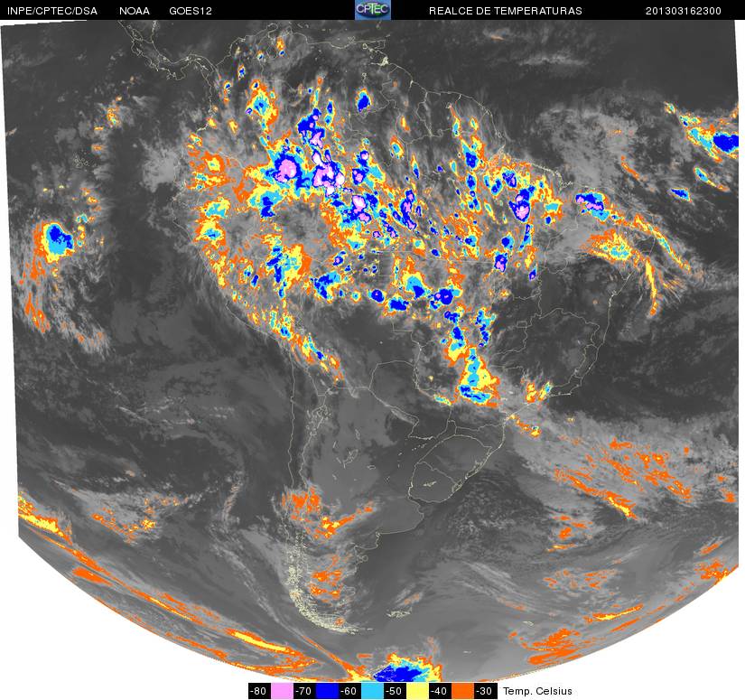Click the -80 legend value
Viewport: 745px width, 700px height.
click(x=259, y=690)
